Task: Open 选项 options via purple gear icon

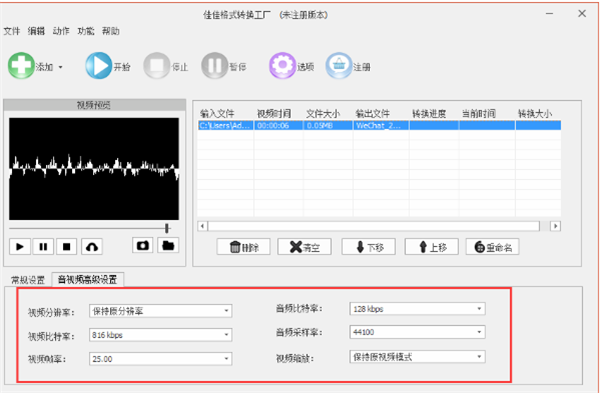Action: tap(282, 66)
